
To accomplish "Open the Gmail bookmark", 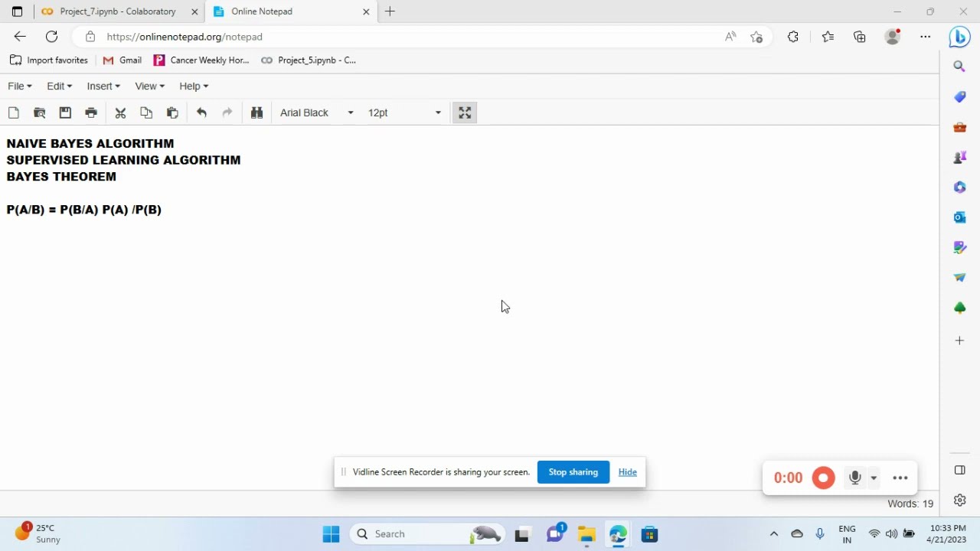I will tap(122, 60).
